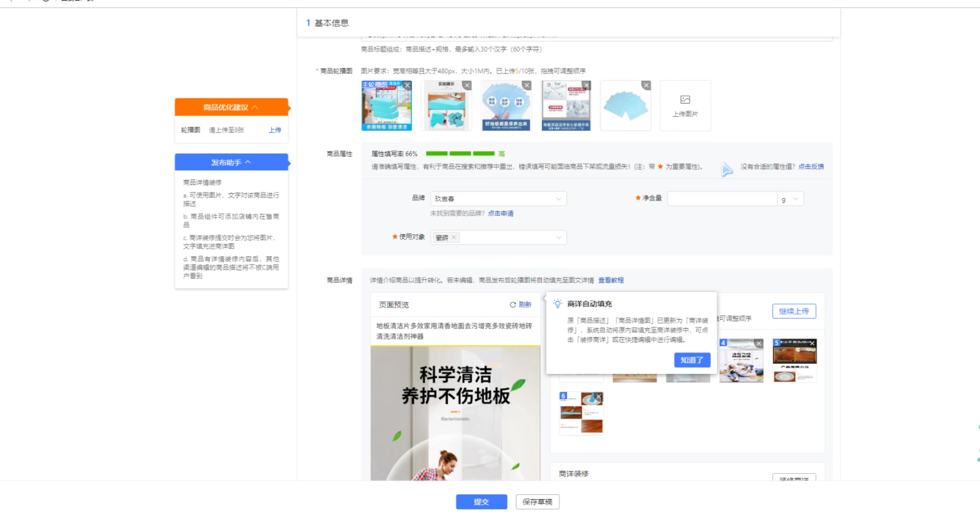Open the g unit dropdown for 净含量
Screen dimensions: 980x513
790,199
